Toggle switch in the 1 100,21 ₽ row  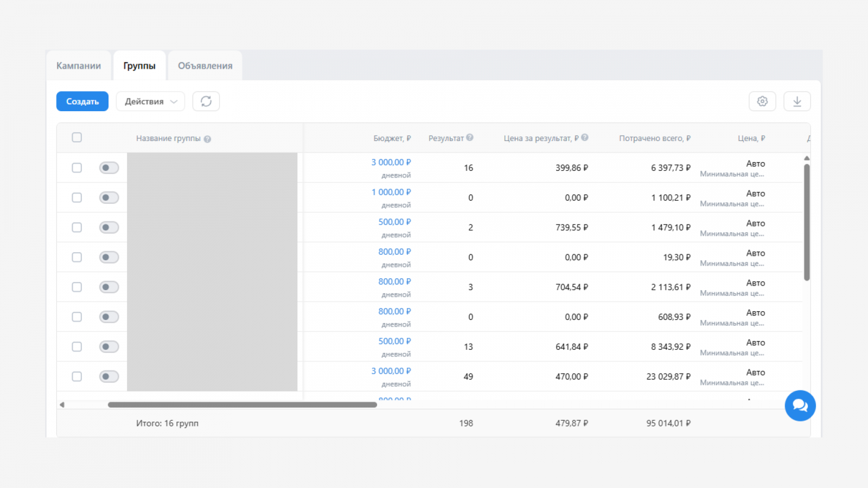click(x=109, y=198)
